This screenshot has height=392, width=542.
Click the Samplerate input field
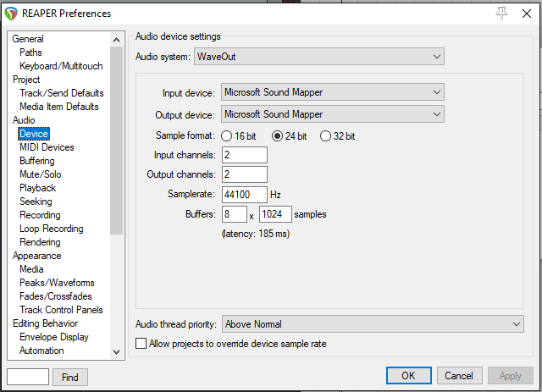(244, 195)
